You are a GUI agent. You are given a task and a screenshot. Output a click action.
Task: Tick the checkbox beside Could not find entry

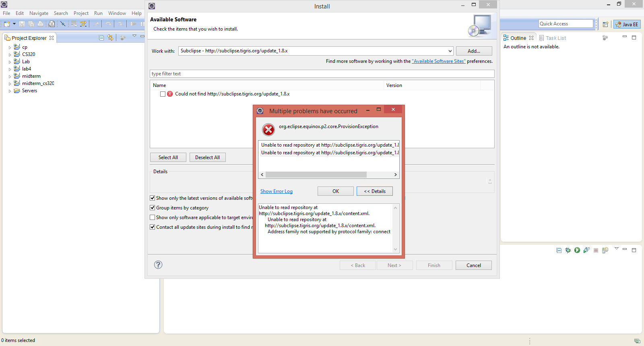point(163,94)
